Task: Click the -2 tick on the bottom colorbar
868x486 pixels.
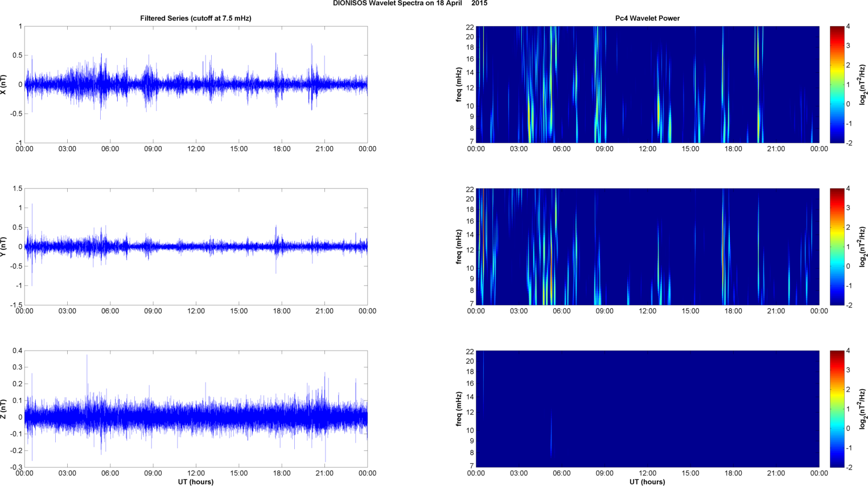Action: pos(848,467)
